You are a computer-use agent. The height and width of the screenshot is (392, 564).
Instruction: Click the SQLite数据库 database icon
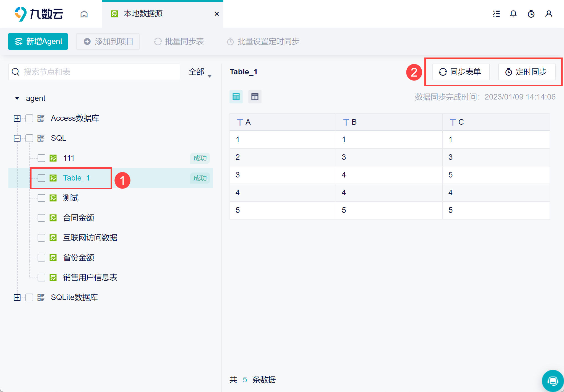41,297
